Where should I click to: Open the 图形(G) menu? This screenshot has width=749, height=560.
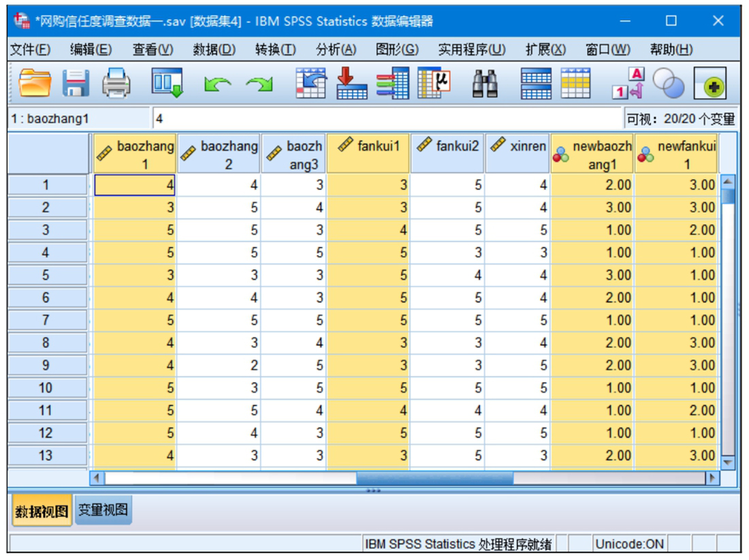pyautogui.click(x=397, y=50)
